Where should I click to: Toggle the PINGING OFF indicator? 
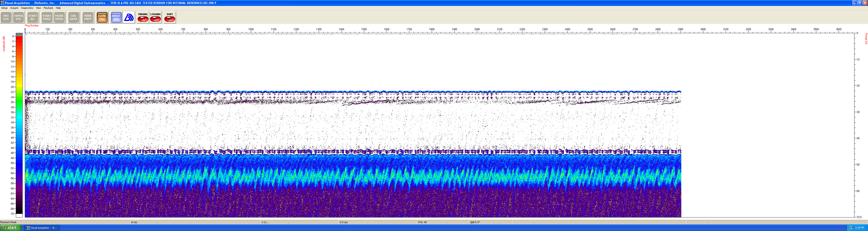[143, 17]
